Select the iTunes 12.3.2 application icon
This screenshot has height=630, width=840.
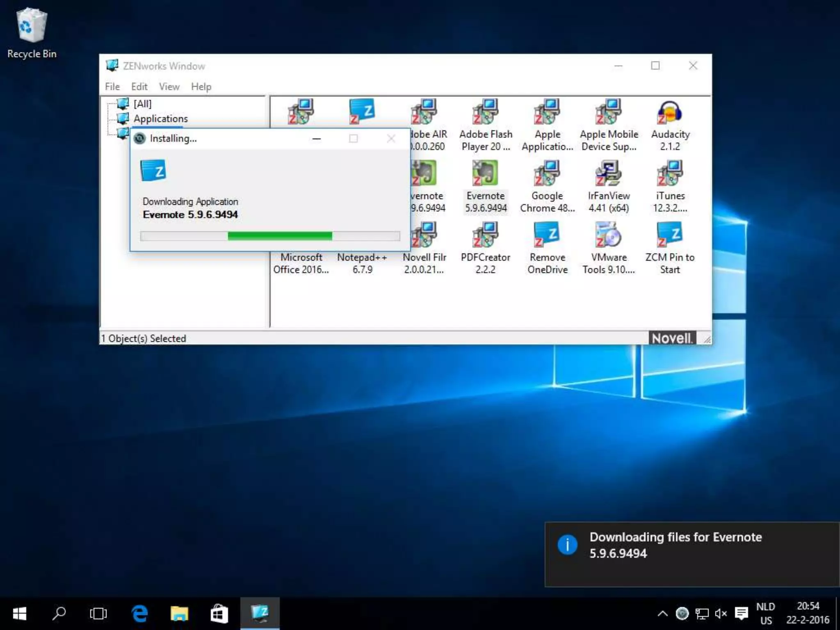point(670,173)
